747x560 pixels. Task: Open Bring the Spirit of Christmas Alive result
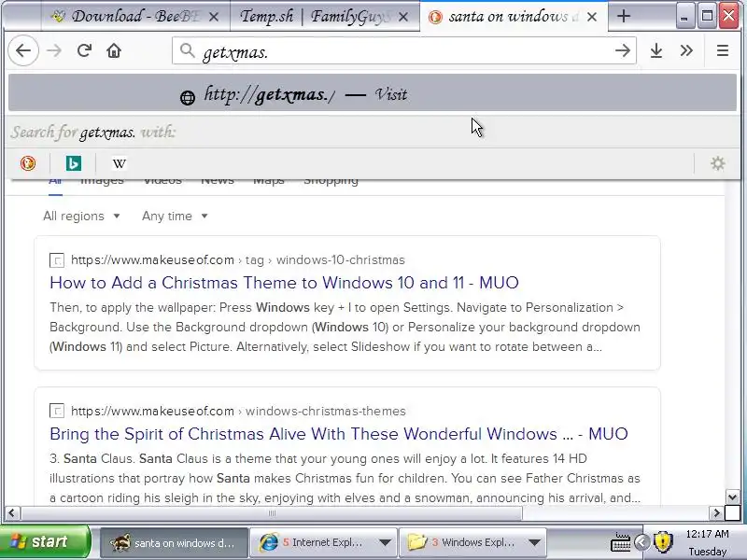339,434
